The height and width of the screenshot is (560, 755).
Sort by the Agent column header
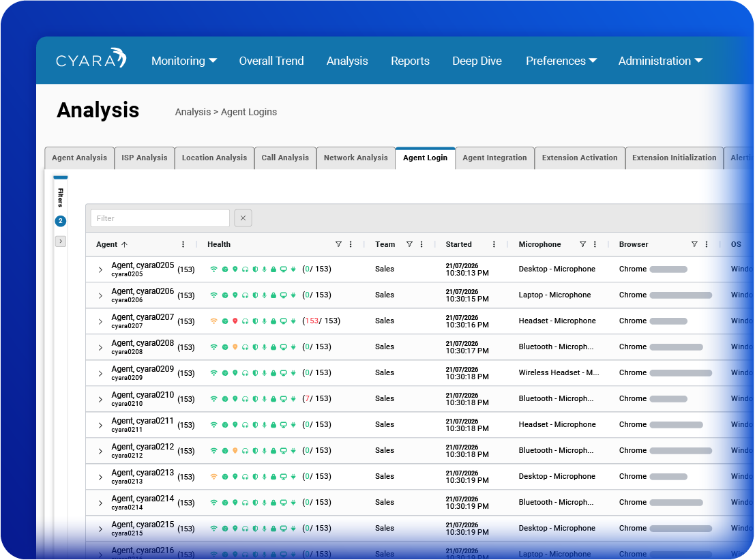pos(112,245)
